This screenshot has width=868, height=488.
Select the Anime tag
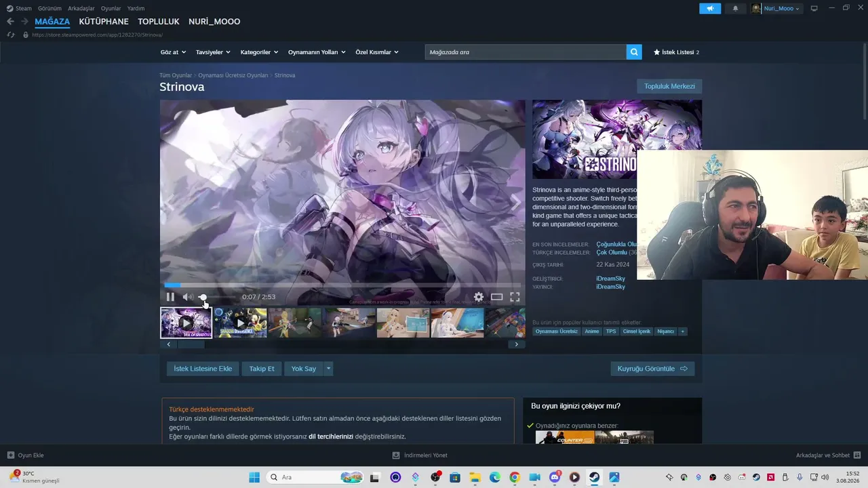[592, 331]
